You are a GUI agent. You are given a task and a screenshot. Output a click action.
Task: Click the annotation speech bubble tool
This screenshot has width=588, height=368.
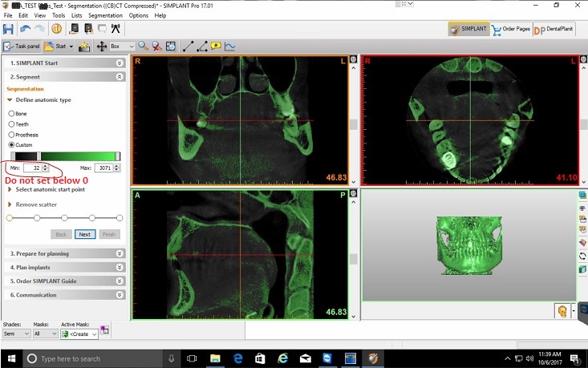pyautogui.click(x=216, y=47)
